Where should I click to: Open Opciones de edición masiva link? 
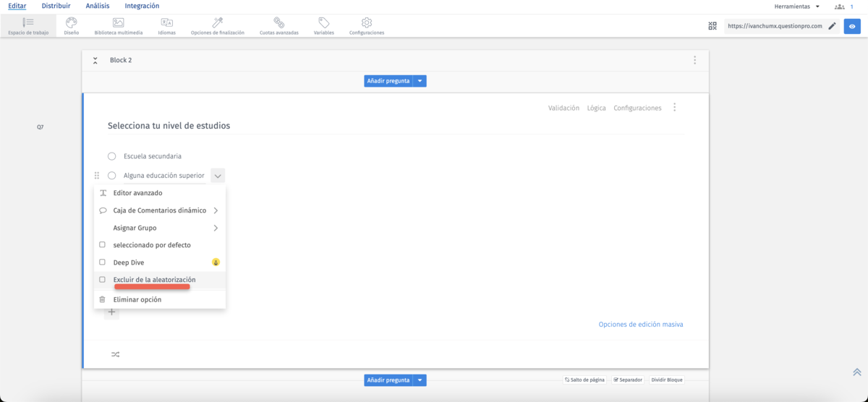point(641,325)
